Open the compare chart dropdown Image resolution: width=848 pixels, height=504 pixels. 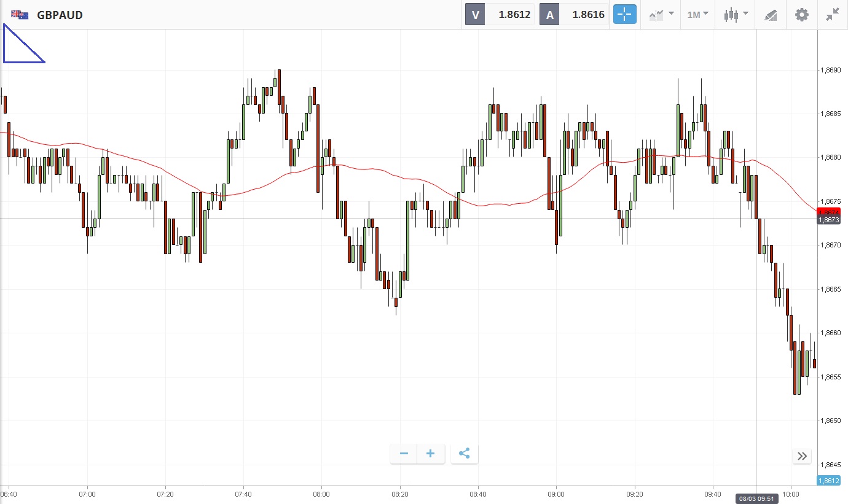tap(661, 15)
